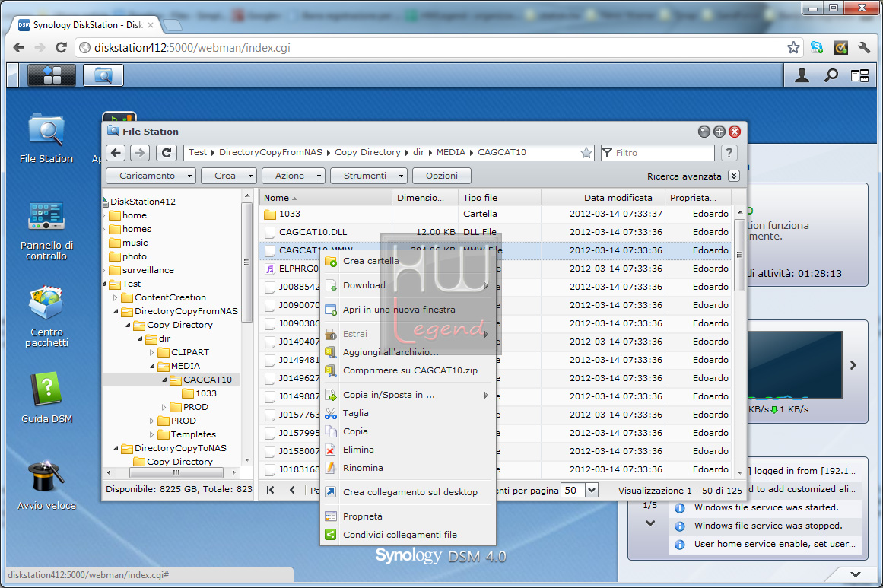Select Condividi collegamenti file
This screenshot has width=883, height=588.
(x=408, y=535)
